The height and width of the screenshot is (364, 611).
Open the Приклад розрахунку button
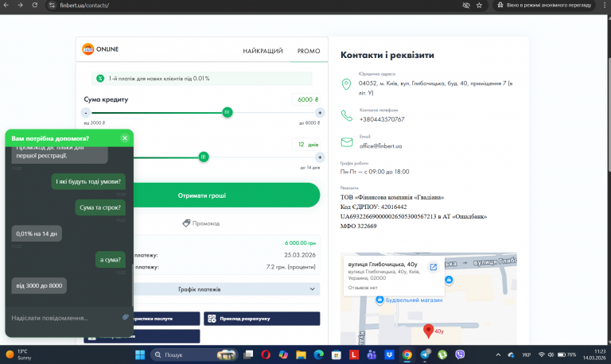click(262, 319)
